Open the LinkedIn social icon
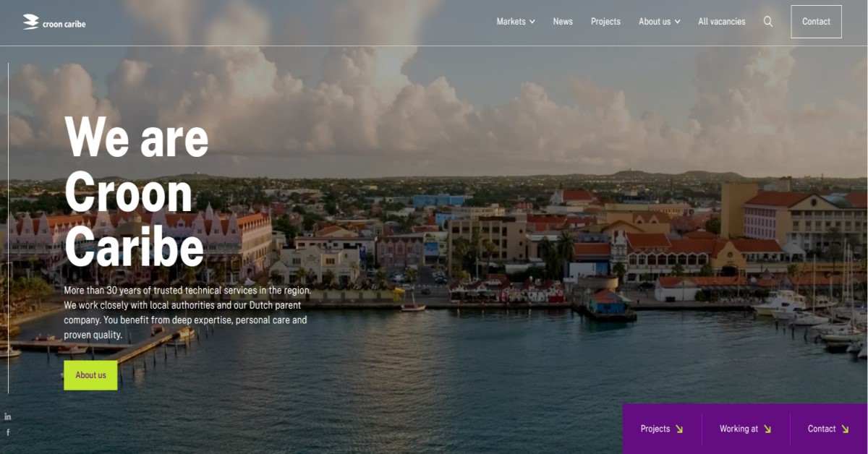The height and width of the screenshot is (454, 868). (x=8, y=416)
